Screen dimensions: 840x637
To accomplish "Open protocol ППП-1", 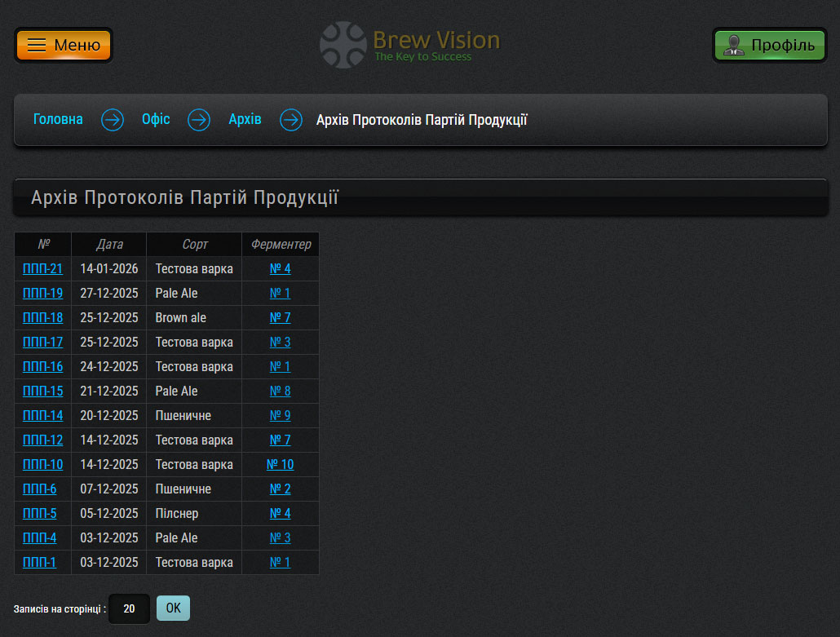I will (x=39, y=563).
